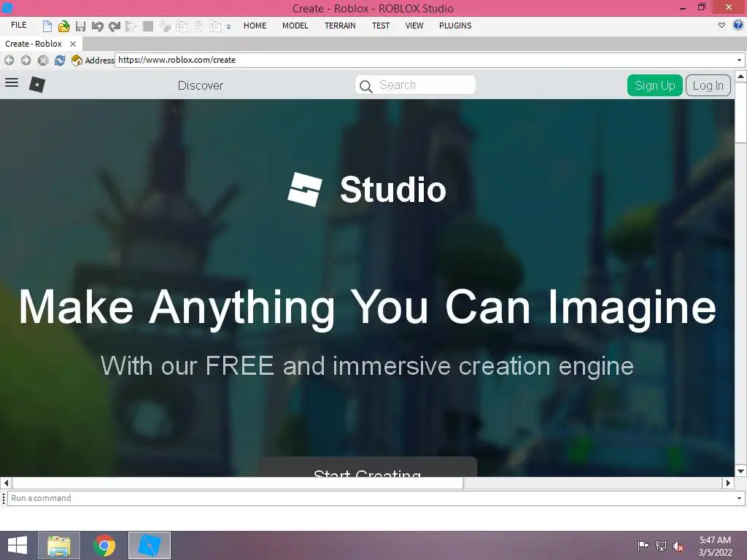Focus the website Search field

click(415, 85)
